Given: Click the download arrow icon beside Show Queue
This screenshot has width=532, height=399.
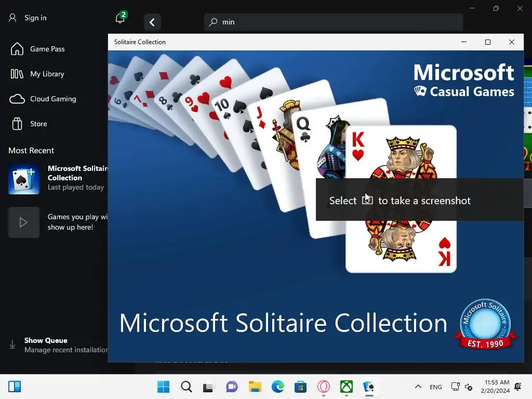Looking at the screenshot, I should (x=12, y=344).
